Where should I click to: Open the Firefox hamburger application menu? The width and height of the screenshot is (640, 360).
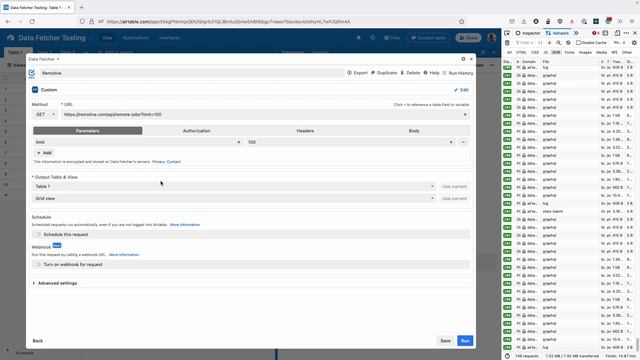pyautogui.click(x=631, y=21)
